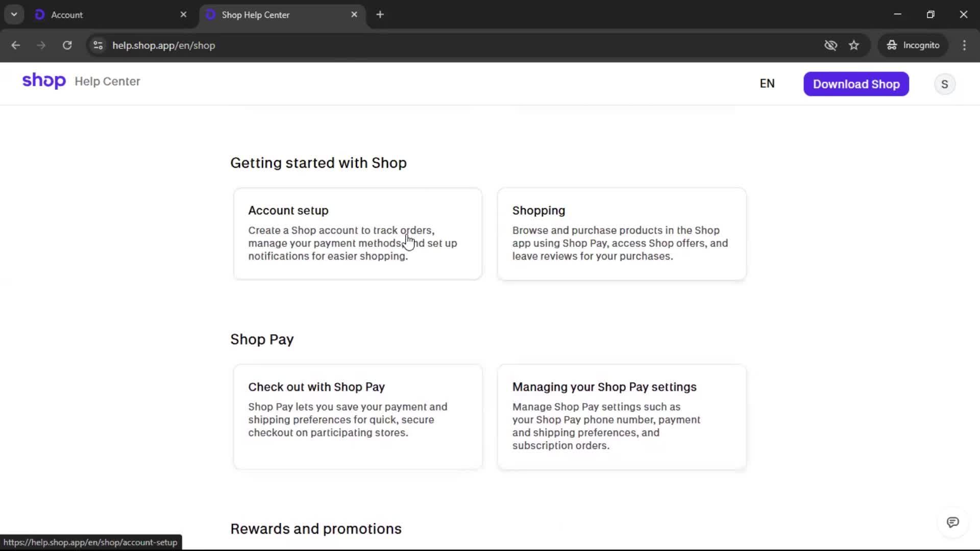Expand the tab search dropdown arrow

point(14,15)
